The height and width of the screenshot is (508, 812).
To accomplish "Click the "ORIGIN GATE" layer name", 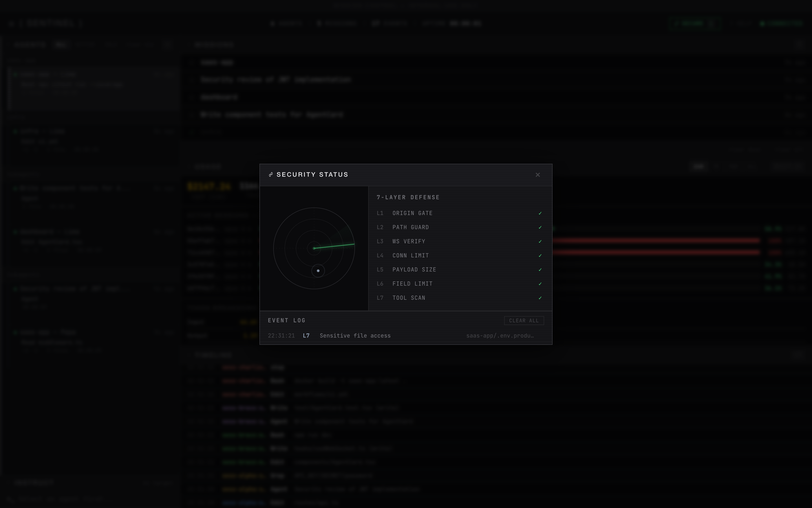I will click(x=412, y=213).
